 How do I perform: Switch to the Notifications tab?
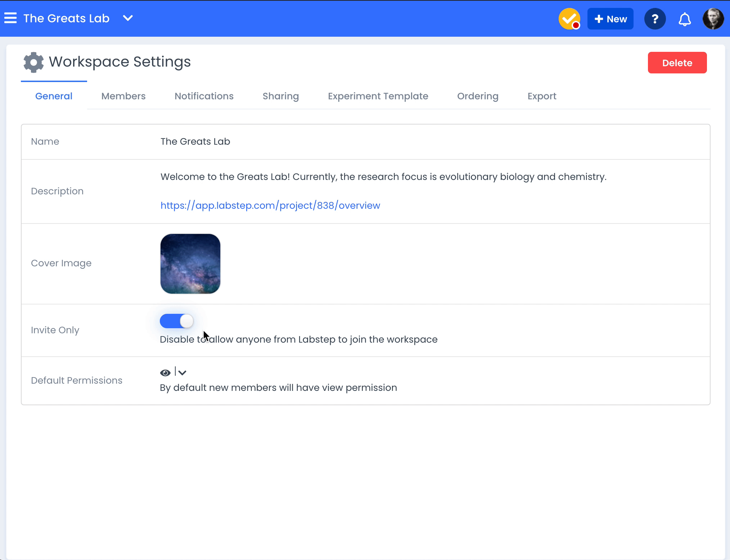[204, 96]
